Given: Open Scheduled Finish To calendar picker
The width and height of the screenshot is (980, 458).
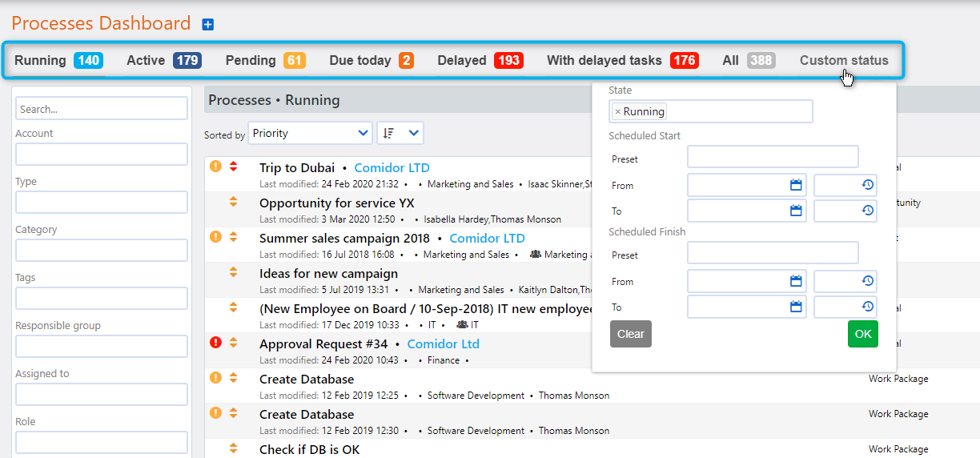Looking at the screenshot, I should point(796,307).
